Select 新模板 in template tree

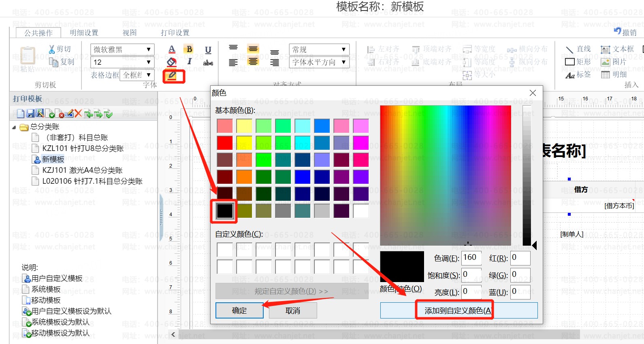(53, 159)
